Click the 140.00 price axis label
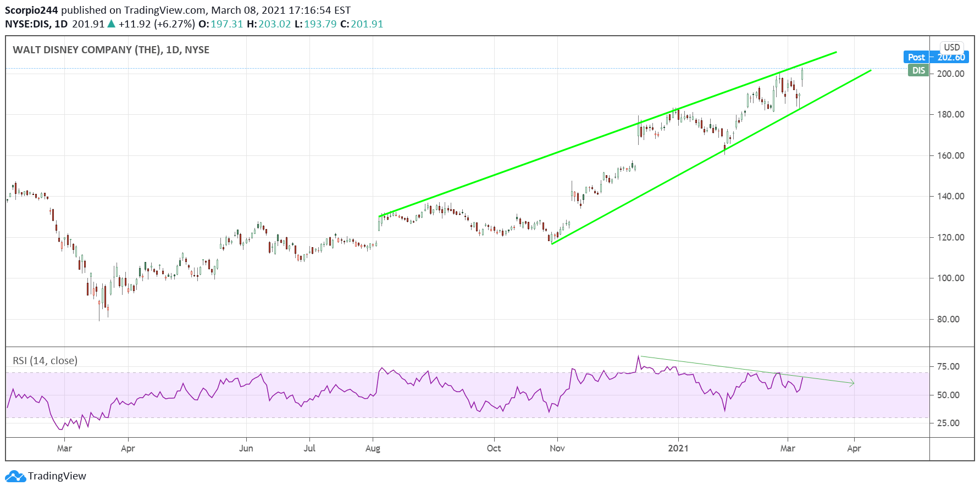The image size is (980, 491). click(x=951, y=196)
